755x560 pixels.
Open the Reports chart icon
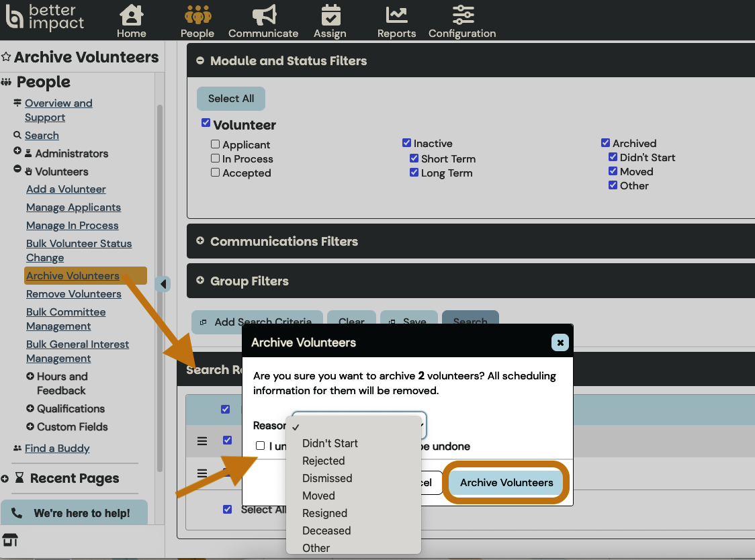396,15
